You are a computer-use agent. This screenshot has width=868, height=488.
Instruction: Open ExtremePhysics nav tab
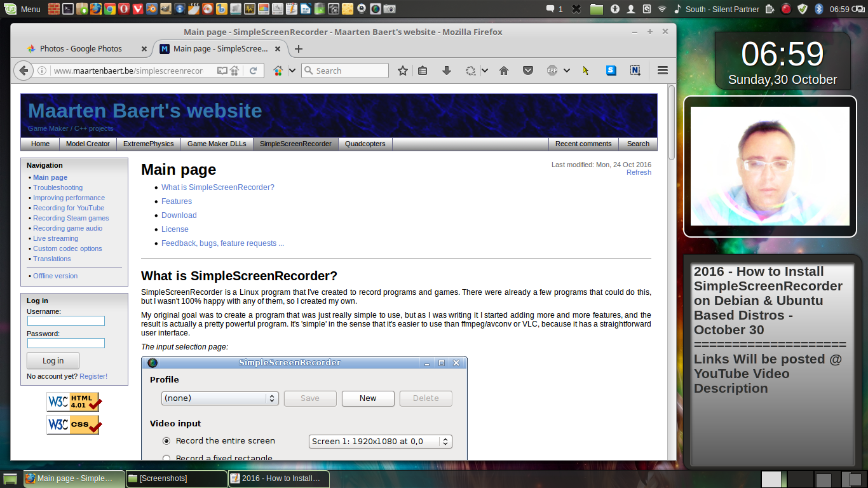click(149, 144)
